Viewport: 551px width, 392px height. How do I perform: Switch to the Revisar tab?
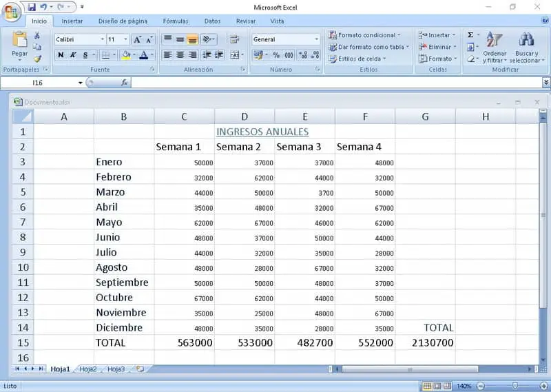tap(246, 21)
